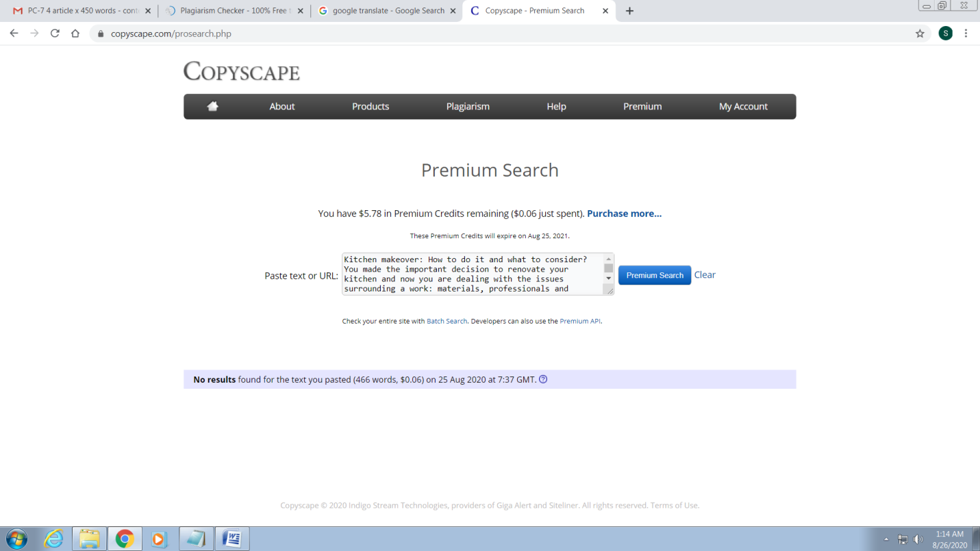Open the help question mark icon beside results
980x551 pixels.
pos(543,379)
